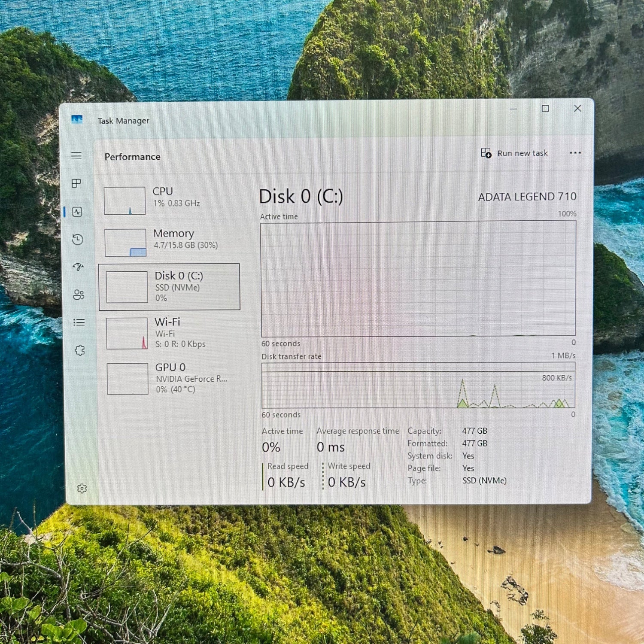Click the Run new task button
This screenshot has width=644, height=644.
pos(514,153)
